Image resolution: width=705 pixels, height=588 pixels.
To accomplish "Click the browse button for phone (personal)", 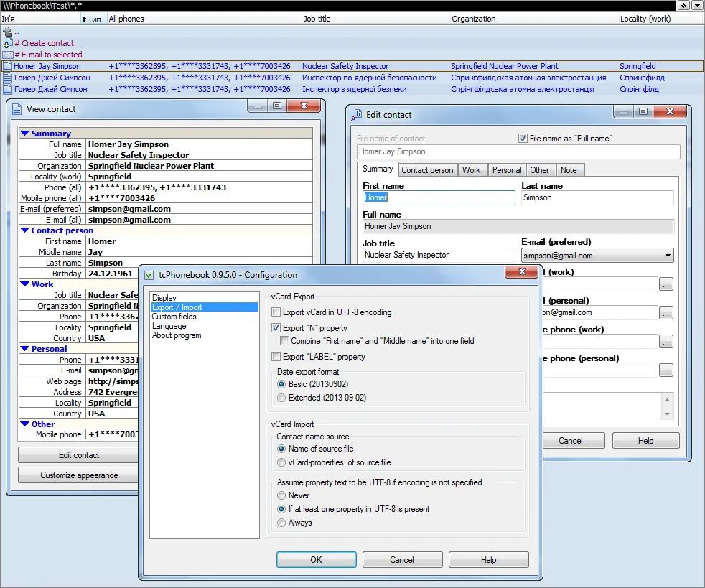I will coord(666,370).
